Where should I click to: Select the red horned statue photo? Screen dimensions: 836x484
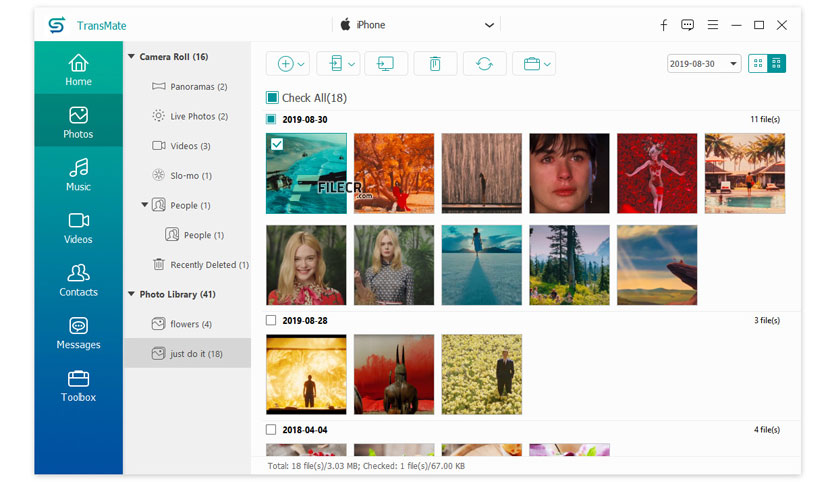point(394,374)
